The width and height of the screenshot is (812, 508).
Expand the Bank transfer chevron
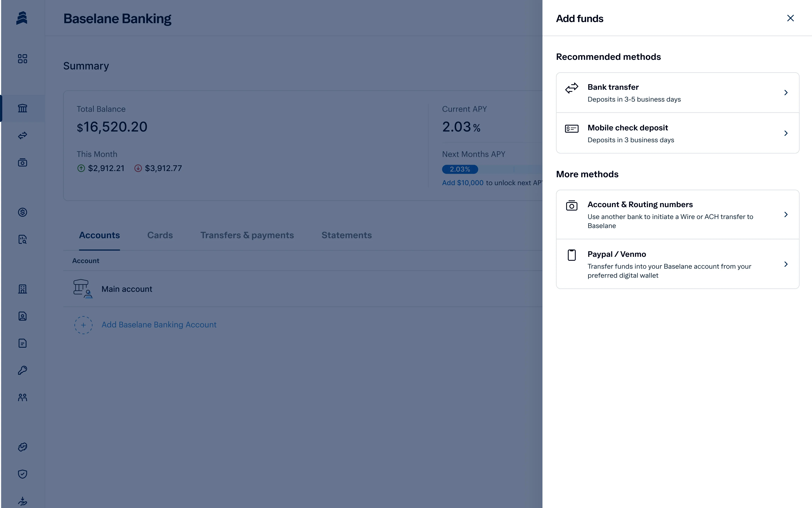786,92
